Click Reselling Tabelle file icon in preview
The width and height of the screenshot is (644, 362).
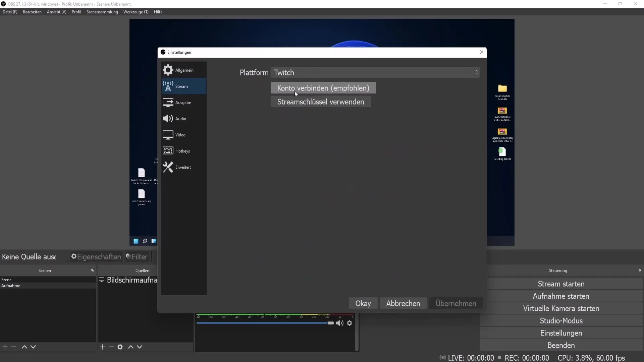[x=502, y=154]
